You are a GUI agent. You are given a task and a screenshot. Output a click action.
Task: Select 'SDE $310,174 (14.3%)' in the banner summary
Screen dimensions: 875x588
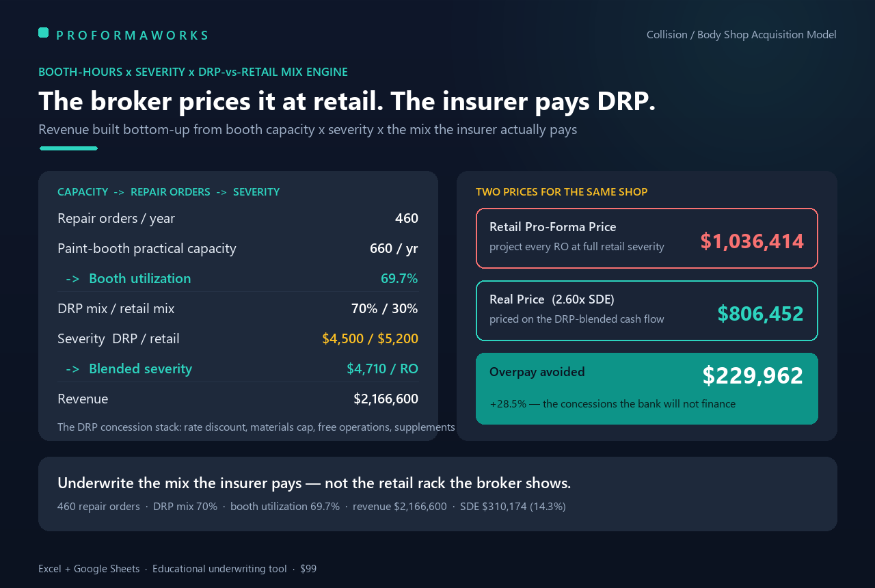coord(513,507)
